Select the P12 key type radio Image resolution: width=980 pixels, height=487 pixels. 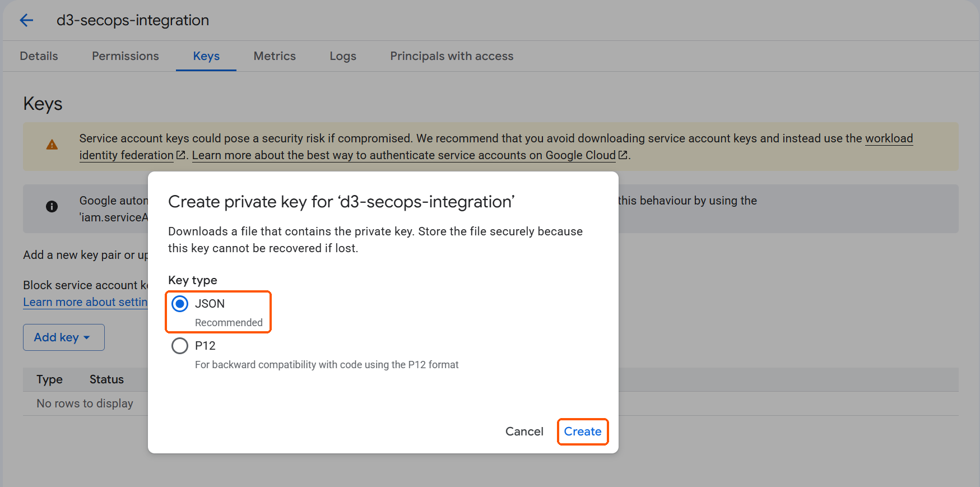pyautogui.click(x=180, y=346)
